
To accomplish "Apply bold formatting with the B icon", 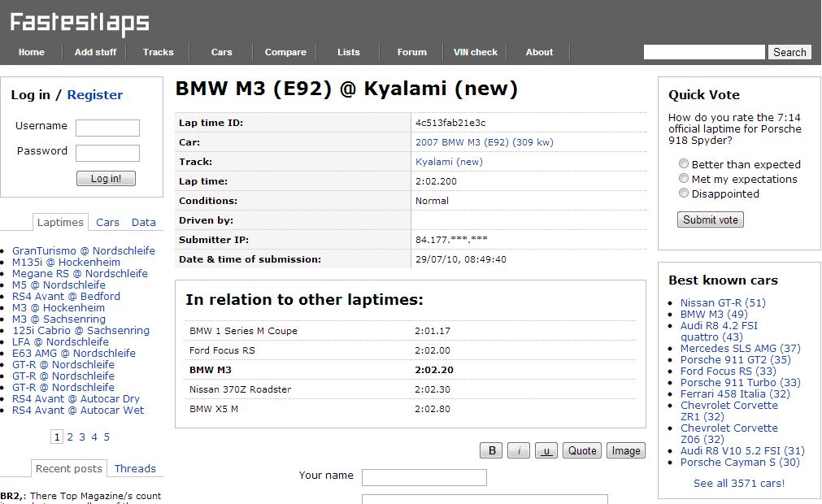I will coord(489,450).
